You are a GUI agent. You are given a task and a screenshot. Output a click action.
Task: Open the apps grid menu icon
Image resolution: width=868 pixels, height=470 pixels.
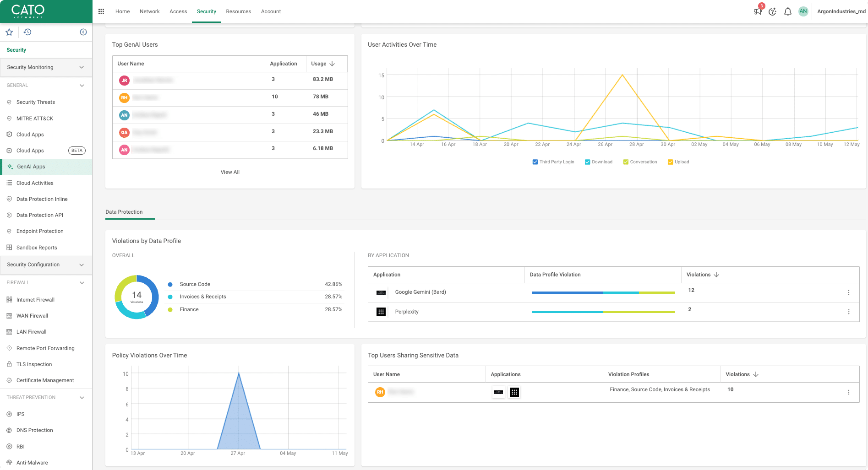coord(101,11)
